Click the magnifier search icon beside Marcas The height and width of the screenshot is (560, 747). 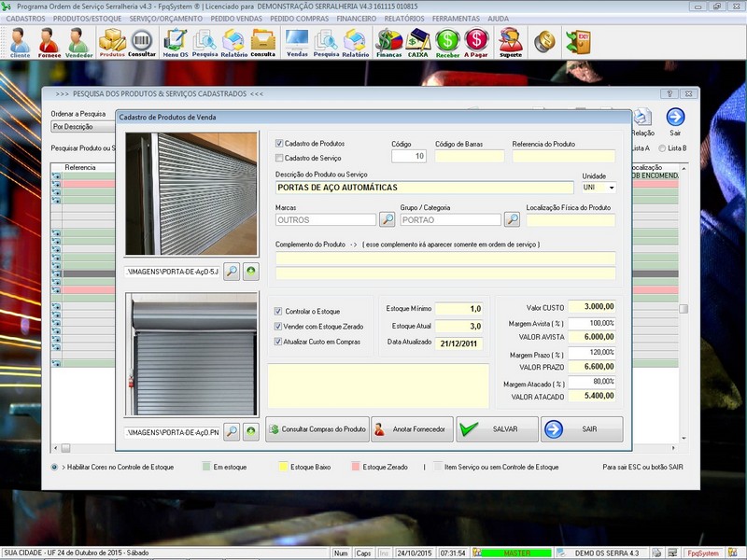coord(388,219)
